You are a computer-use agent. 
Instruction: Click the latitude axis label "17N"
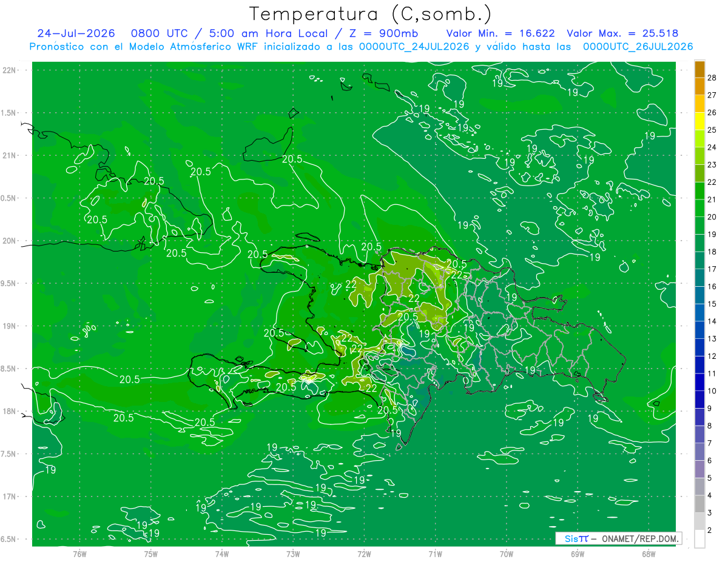(10, 497)
